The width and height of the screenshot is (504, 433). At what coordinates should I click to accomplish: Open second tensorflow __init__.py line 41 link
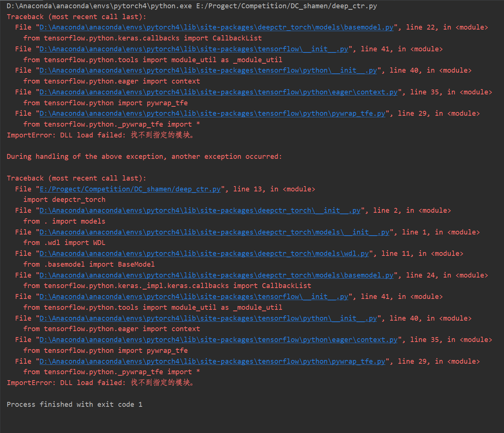coord(193,296)
